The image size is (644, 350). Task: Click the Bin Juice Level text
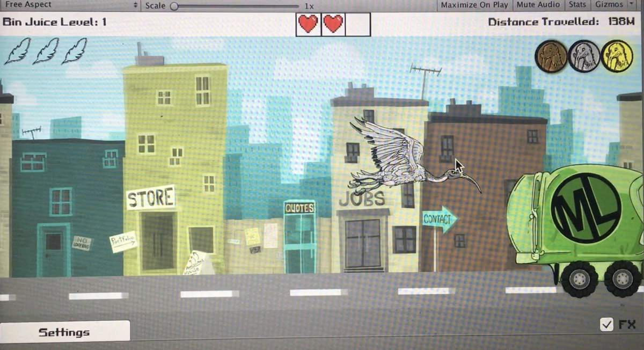[x=55, y=22]
